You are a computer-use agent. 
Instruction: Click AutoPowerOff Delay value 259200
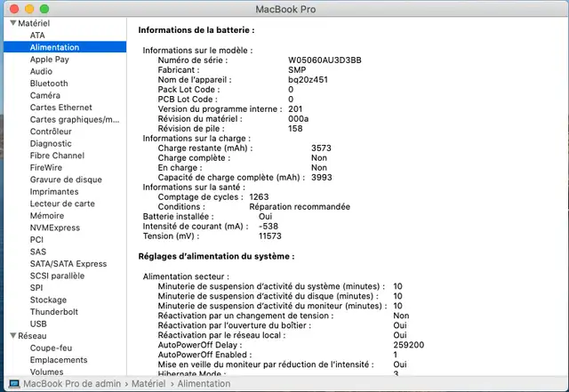pos(409,345)
